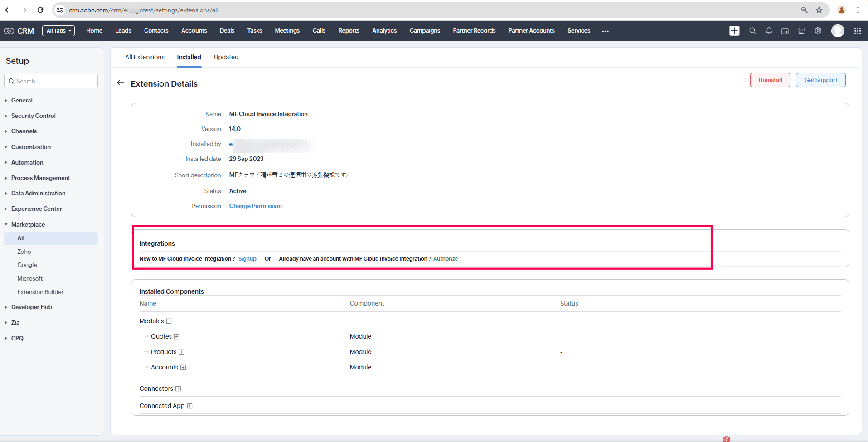Click the Uninstall button

(770, 80)
